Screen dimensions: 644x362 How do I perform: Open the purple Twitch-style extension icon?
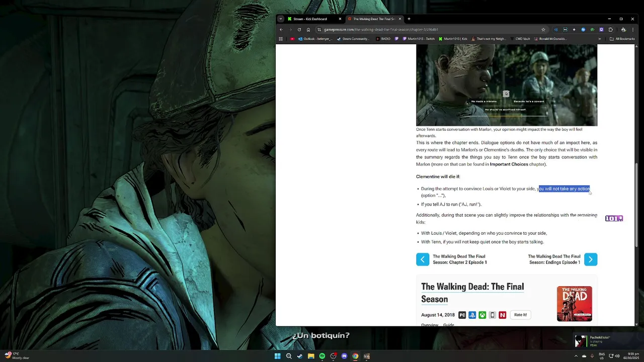[x=601, y=30]
